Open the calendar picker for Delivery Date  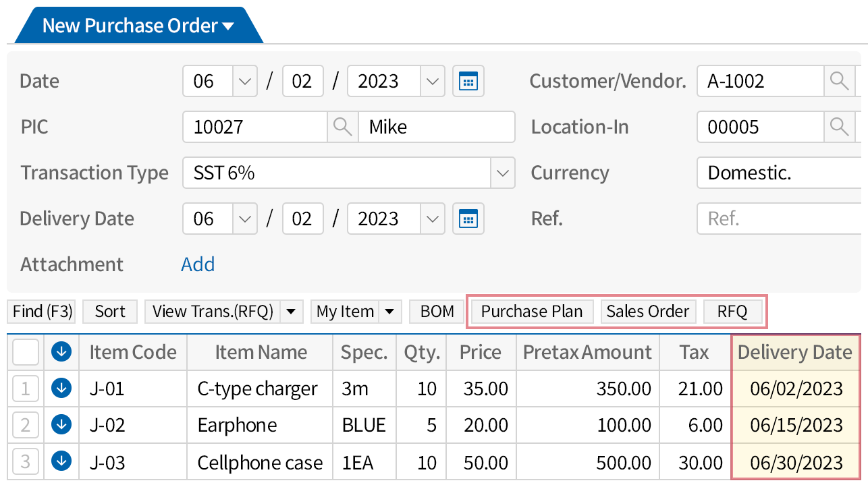[468, 219]
